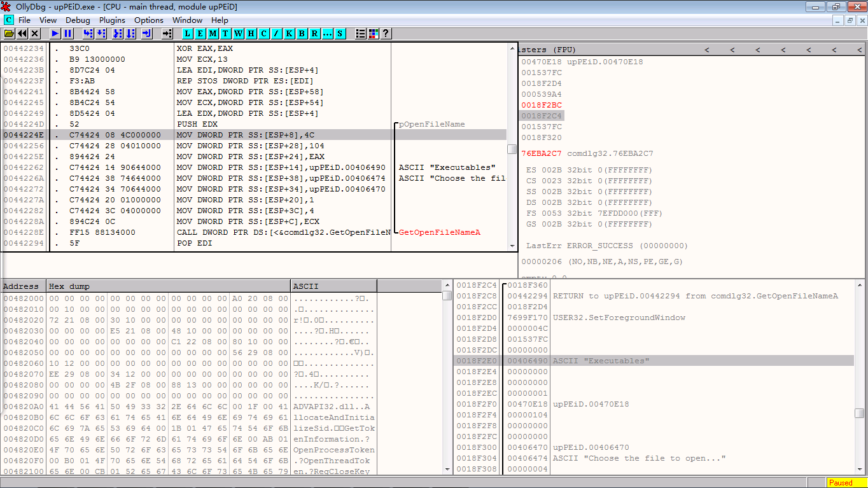
Task: Open the View menu
Action: [48, 20]
